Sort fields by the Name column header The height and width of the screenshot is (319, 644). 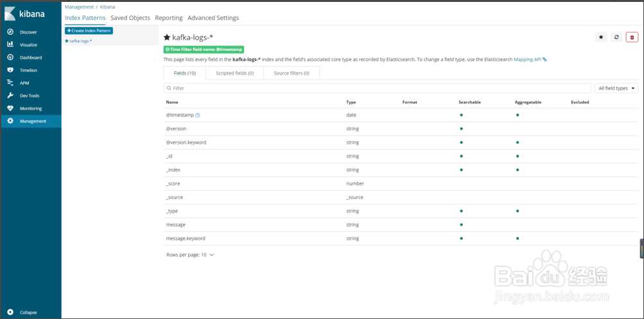(172, 102)
